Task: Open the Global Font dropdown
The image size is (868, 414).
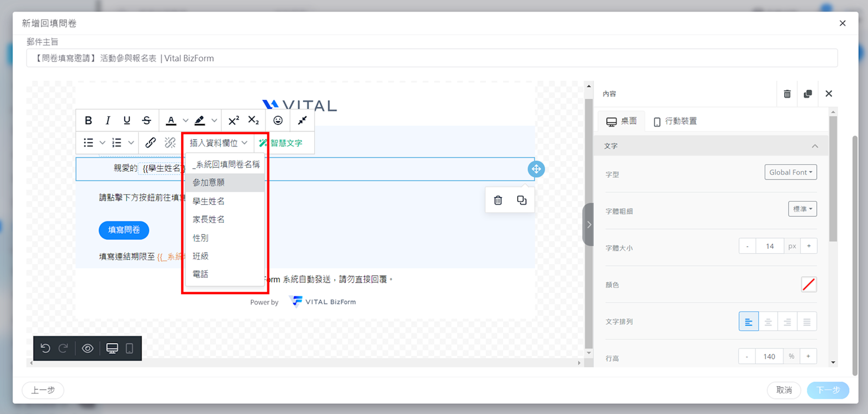Action: tap(790, 172)
